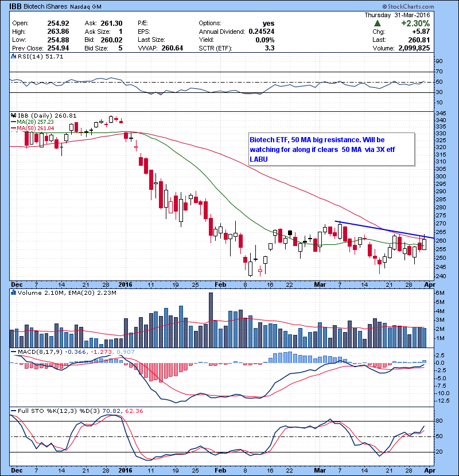This screenshot has height=476, width=459.
Task: Click the stochastic 80 level axis label
Action: 439,421
